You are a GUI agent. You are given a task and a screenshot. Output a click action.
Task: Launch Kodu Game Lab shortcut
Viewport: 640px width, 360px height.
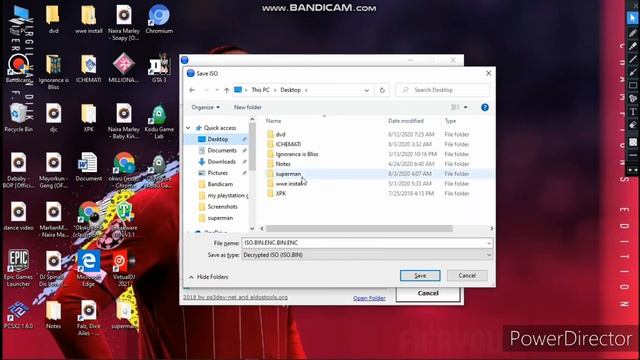coord(159,121)
